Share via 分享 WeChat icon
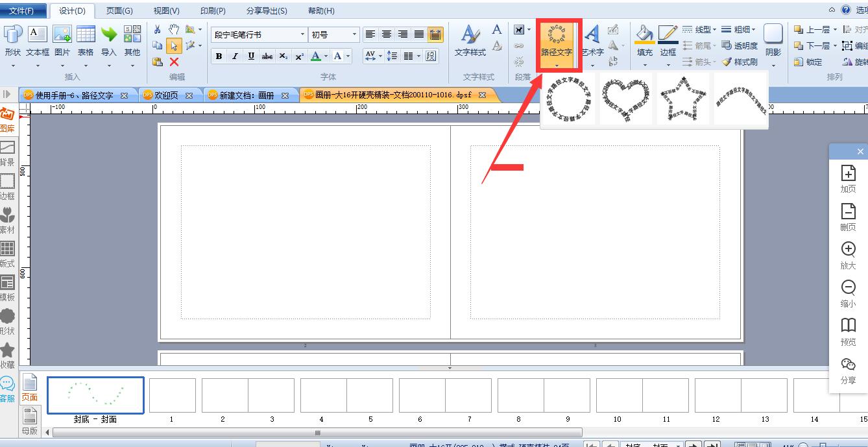868x447 pixels. 848,370
